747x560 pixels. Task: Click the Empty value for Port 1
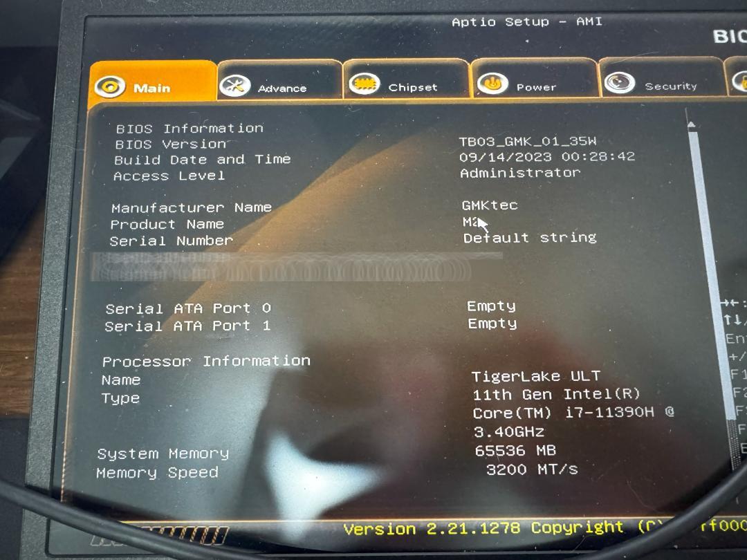pyautogui.click(x=492, y=324)
